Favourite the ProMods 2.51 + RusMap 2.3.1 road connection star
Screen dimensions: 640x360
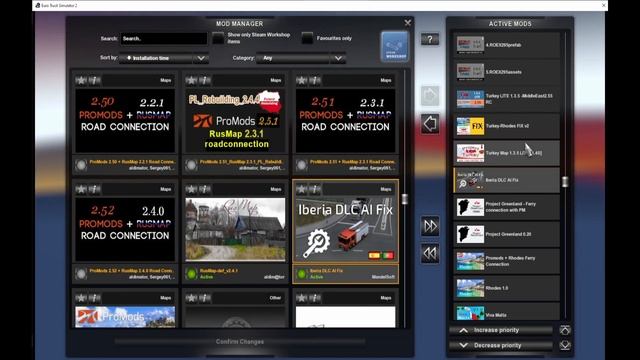pyautogui.click(x=302, y=80)
